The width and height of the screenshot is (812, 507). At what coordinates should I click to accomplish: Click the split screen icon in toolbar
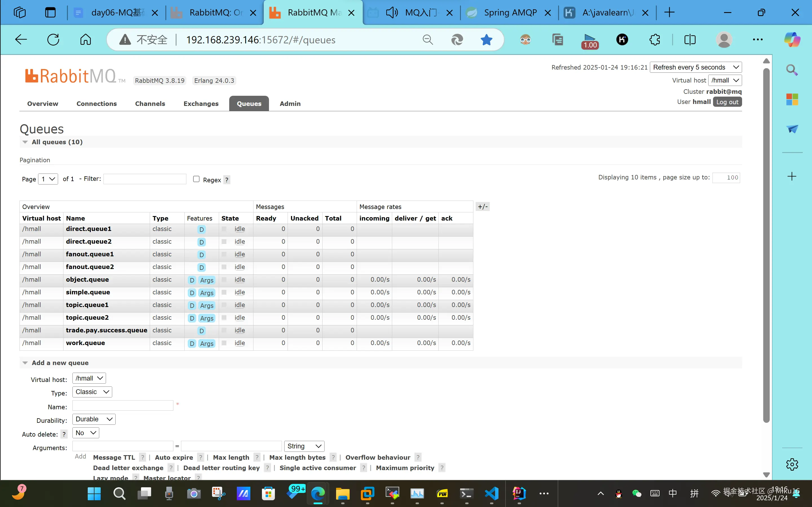[x=690, y=39]
